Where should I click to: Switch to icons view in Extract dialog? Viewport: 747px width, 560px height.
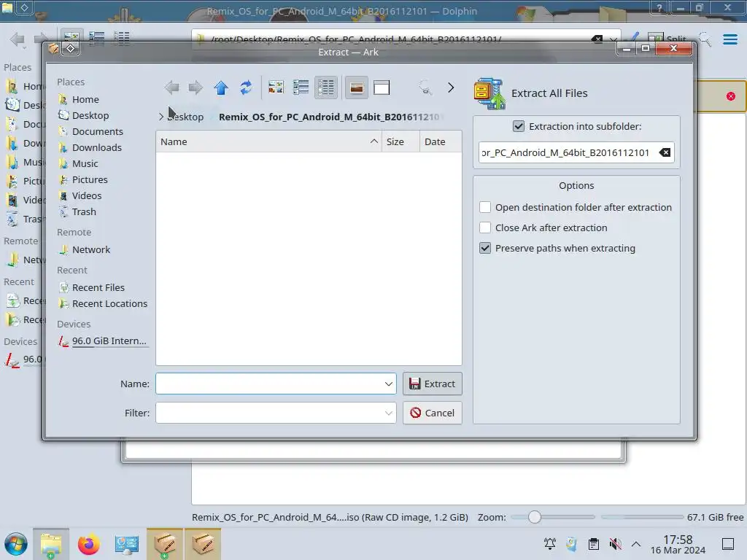276,87
